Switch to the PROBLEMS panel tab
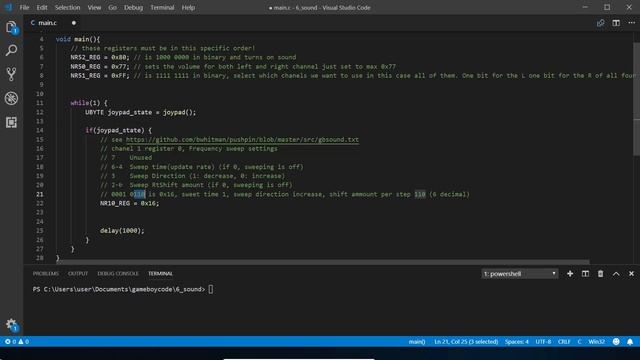 (x=46, y=273)
